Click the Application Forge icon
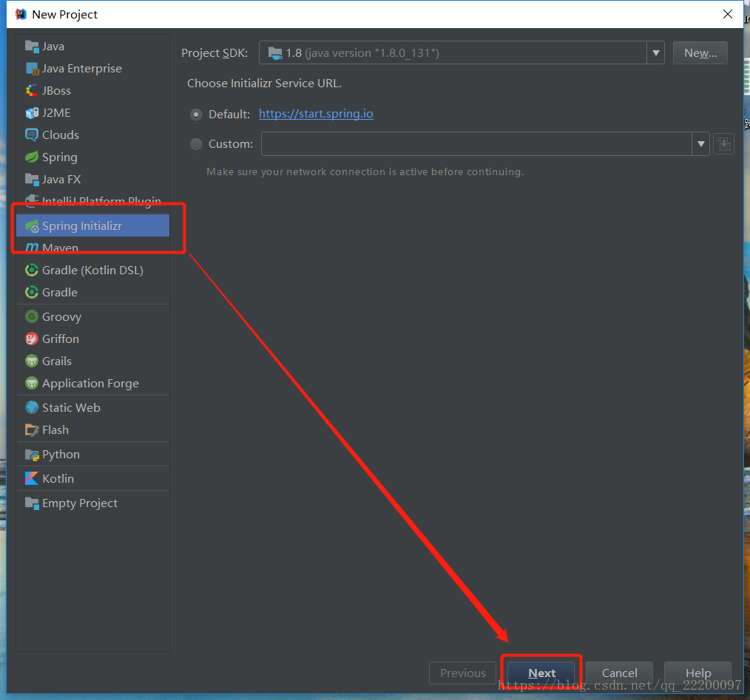The height and width of the screenshot is (700, 750). [32, 383]
